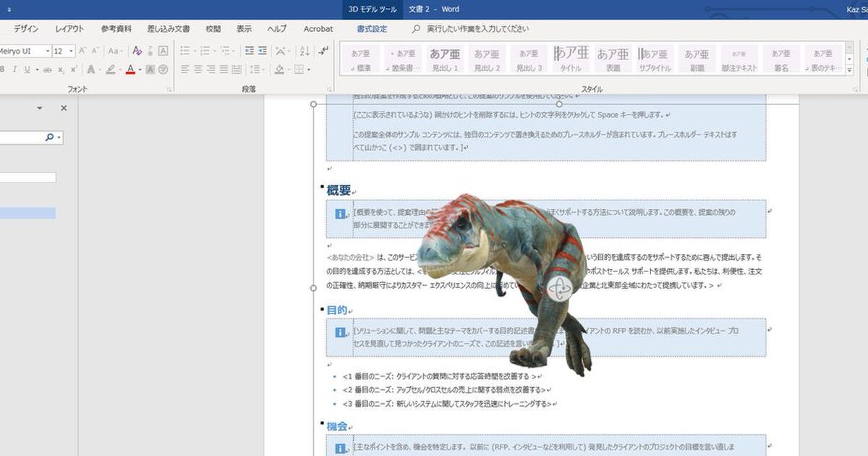
Task: Apply the 署名 style
Action: click(x=780, y=59)
